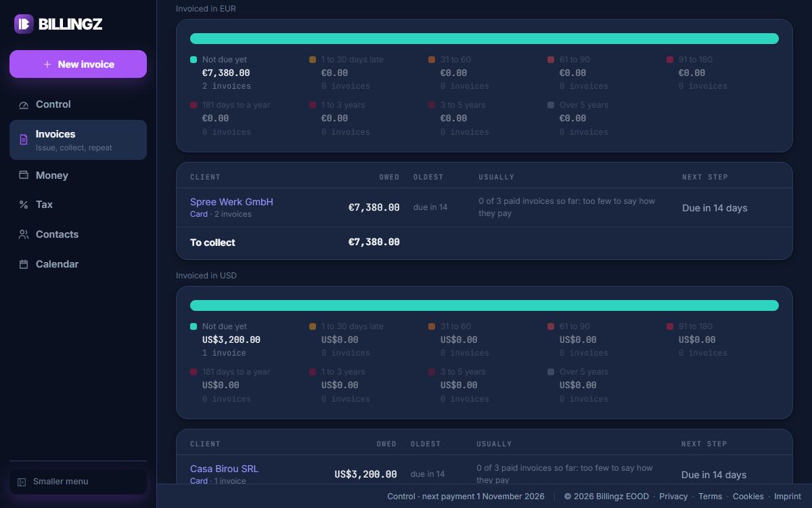
Task: Click EUR '61 to 90' bucket label
Action: point(574,60)
